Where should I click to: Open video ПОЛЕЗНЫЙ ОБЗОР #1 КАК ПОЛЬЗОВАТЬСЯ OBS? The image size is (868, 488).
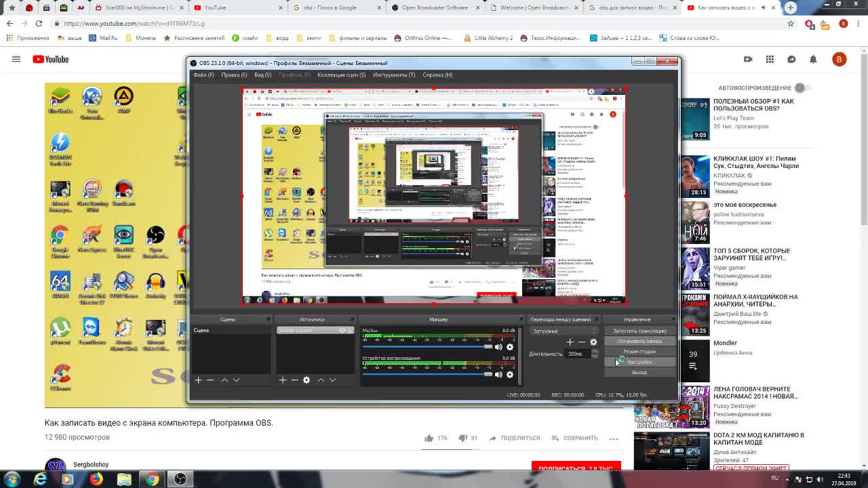[x=753, y=105]
